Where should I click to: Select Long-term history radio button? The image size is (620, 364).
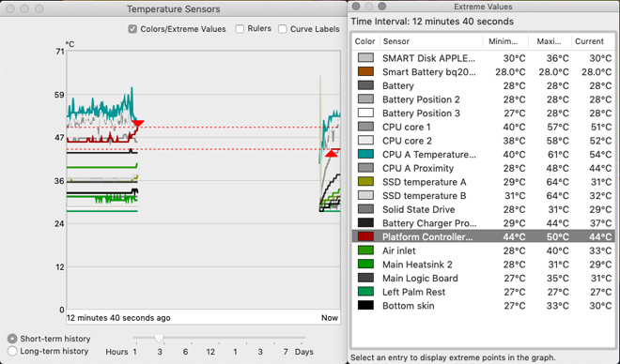(x=12, y=351)
